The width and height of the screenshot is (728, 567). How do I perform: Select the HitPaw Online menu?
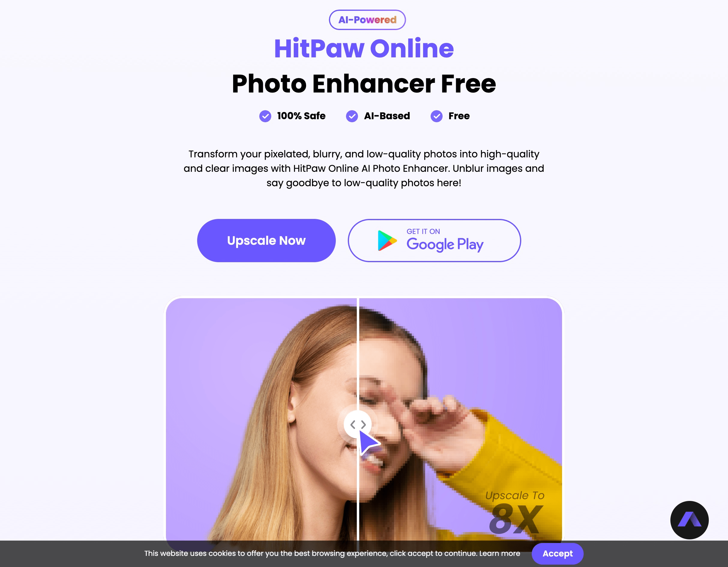point(364,48)
